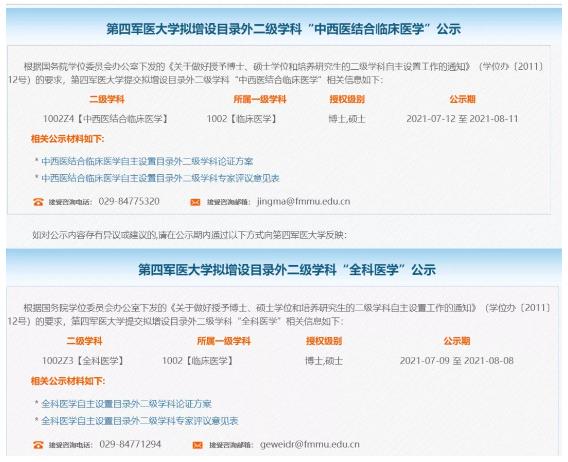
Task: Open 中西医结合临床医学 专家评议意见表 link
Action: [160, 178]
